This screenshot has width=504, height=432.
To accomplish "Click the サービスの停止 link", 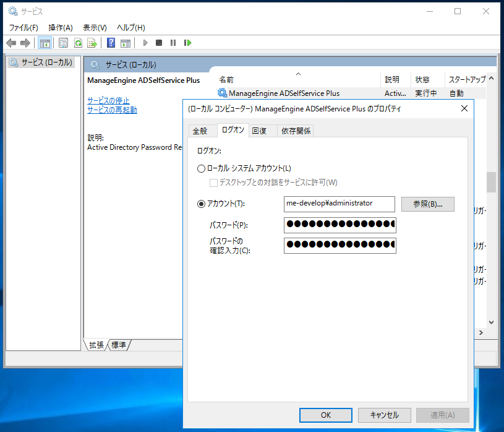I will click(108, 100).
